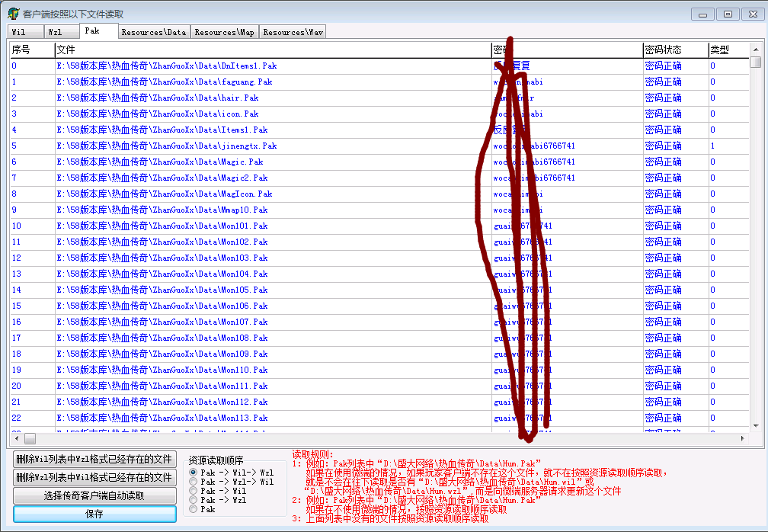The width and height of the screenshot is (768, 532).
Task: Click the horizontal scrollbar right arrow
Action: click(743, 438)
